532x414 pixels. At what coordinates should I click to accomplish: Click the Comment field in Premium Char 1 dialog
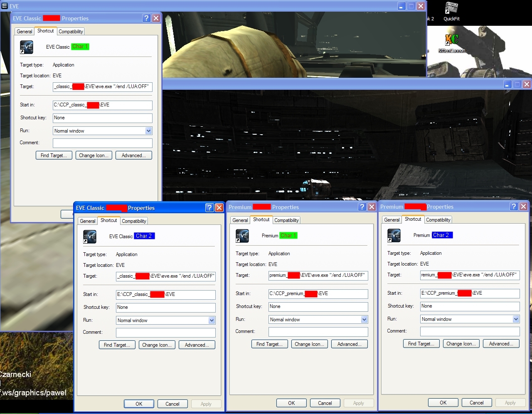318,332
